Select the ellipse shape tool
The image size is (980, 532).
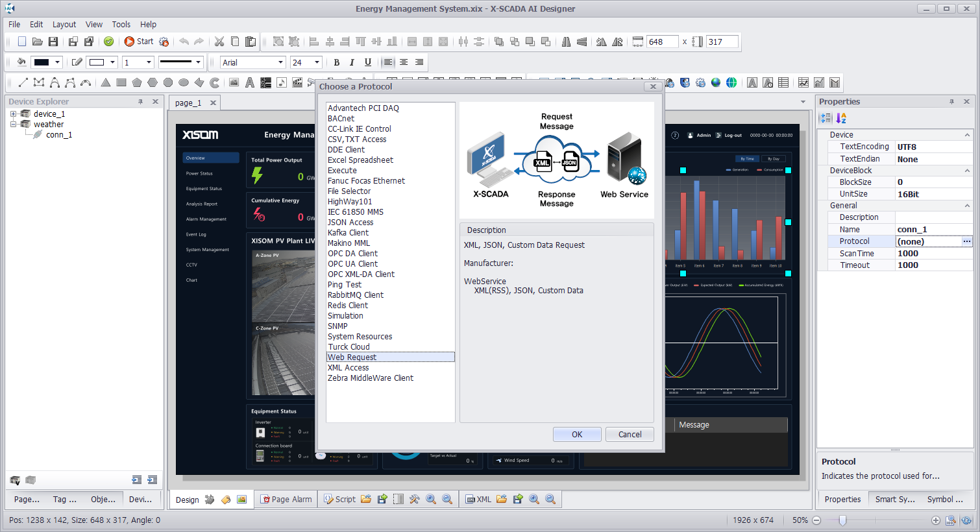click(184, 82)
